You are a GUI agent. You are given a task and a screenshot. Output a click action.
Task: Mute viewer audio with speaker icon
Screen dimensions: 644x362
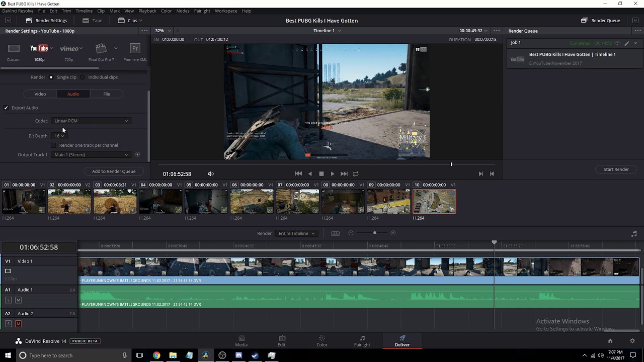(x=211, y=174)
